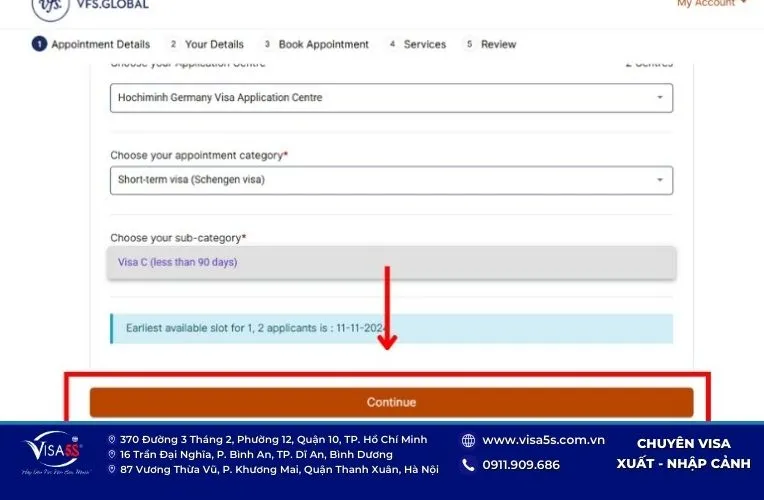The image size is (764, 500).
Task: Expand the appointment category dropdown arrow
Action: tap(660, 180)
